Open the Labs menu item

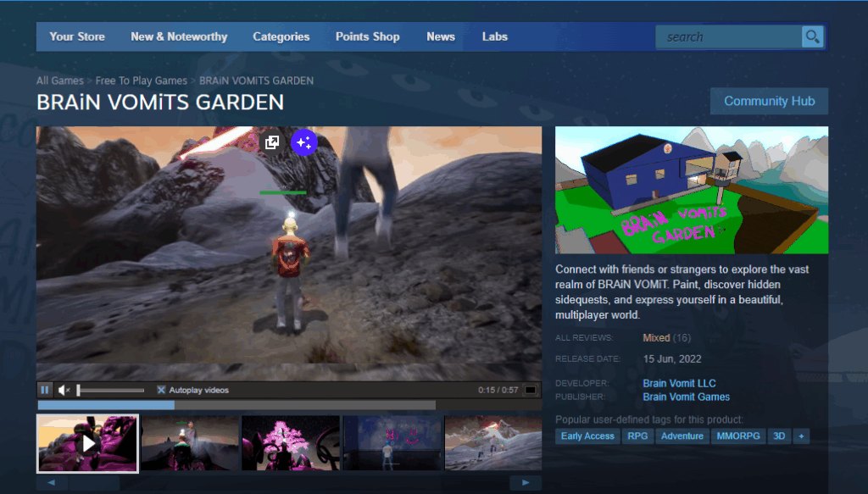coord(494,36)
